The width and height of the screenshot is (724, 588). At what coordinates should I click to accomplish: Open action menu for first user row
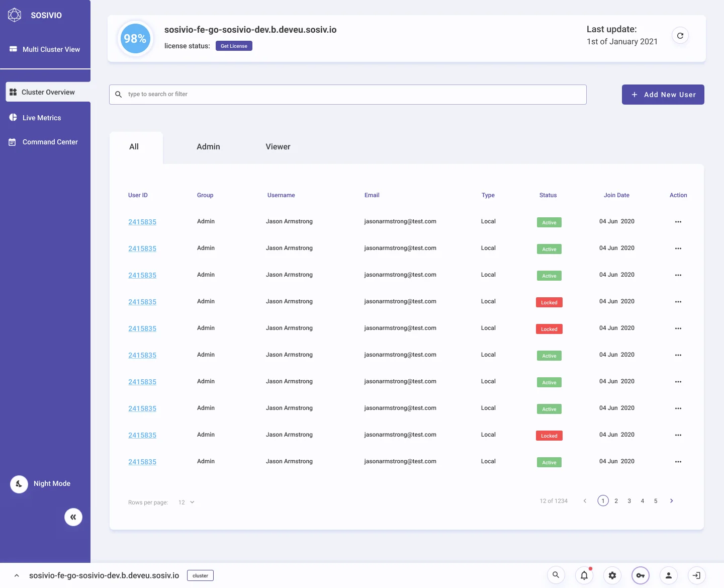(678, 222)
